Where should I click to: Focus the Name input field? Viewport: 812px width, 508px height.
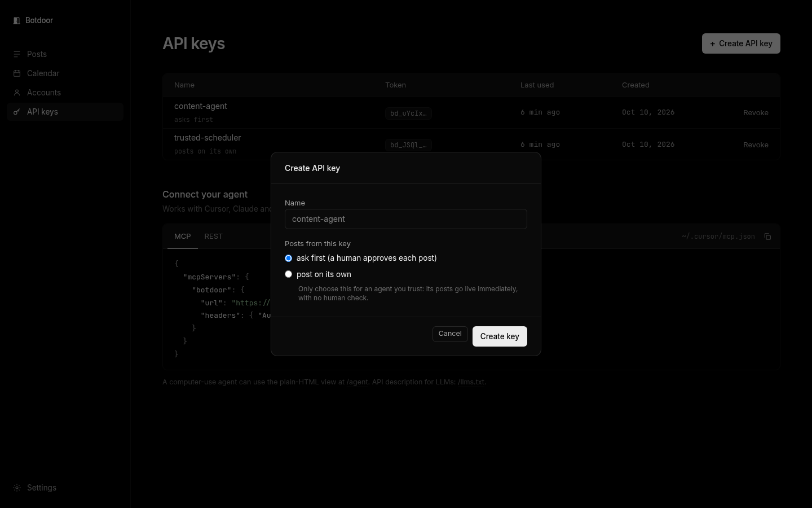pos(406,219)
